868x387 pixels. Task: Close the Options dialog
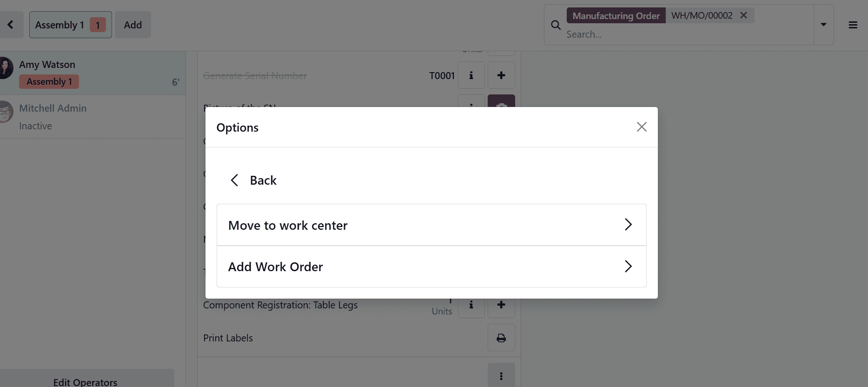coord(642,127)
